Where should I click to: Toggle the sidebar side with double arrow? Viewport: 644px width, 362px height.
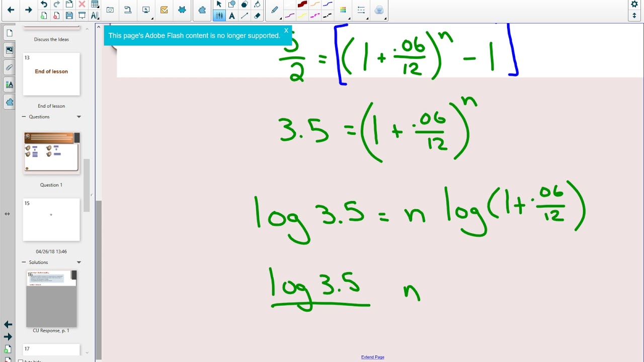(7, 214)
